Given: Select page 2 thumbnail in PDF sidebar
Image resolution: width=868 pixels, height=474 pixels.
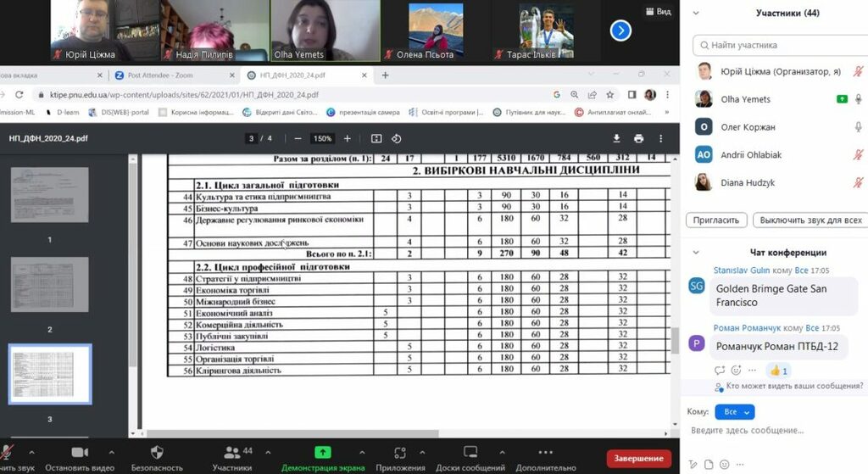Looking at the screenshot, I should 49,285.
